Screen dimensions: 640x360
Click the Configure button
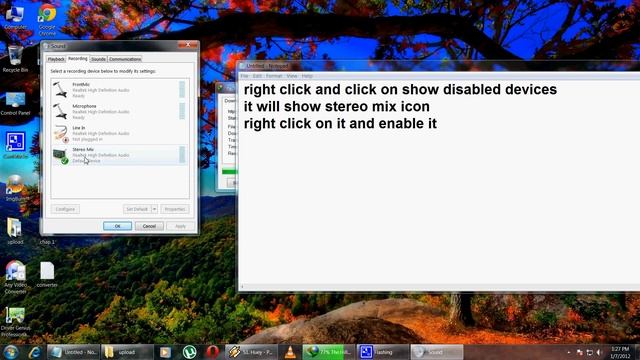point(65,209)
